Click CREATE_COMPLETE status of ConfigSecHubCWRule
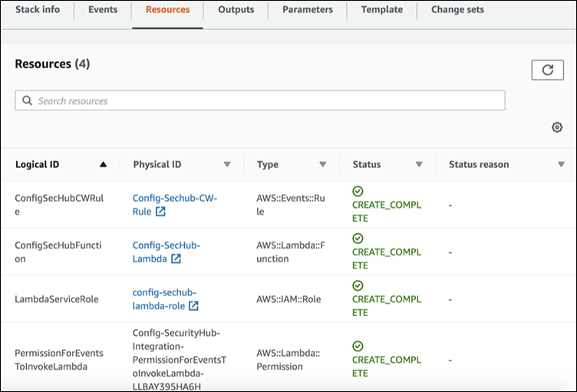 [x=387, y=212]
